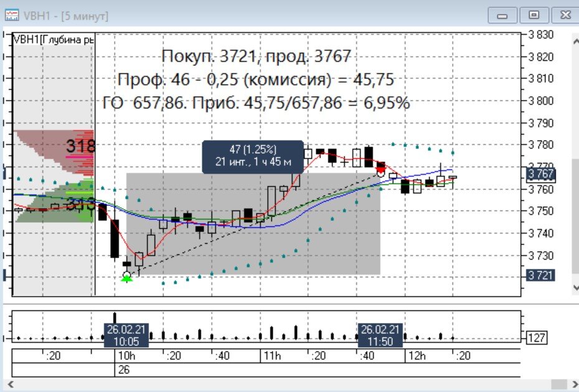Click the 12h time axis label

[417, 356]
